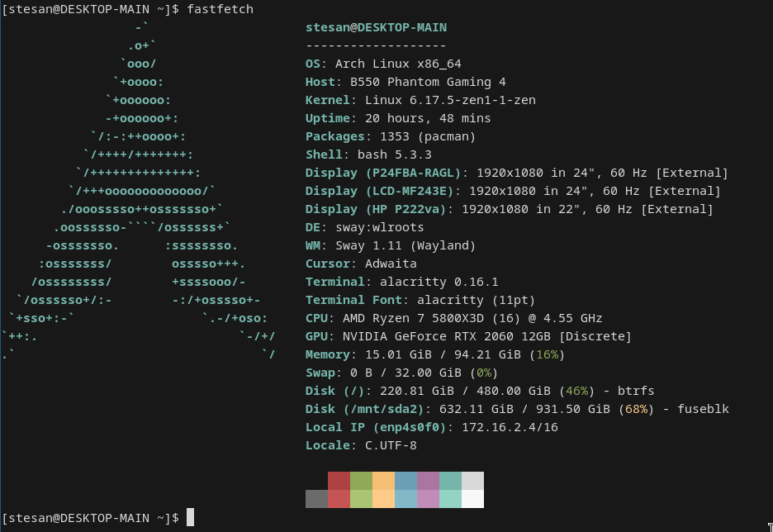Click the CPU AMD Ryzen 7 line

pos(453,318)
